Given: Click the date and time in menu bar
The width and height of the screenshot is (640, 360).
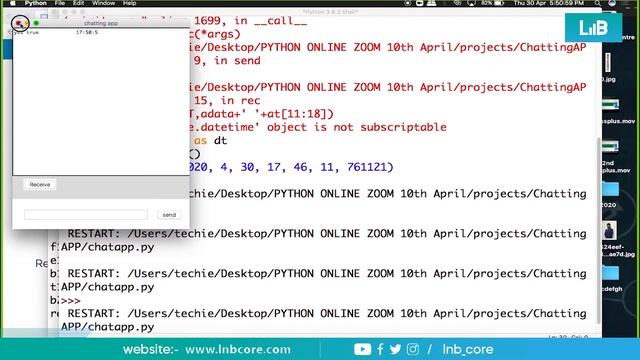Looking at the screenshot, I should click(548, 3).
